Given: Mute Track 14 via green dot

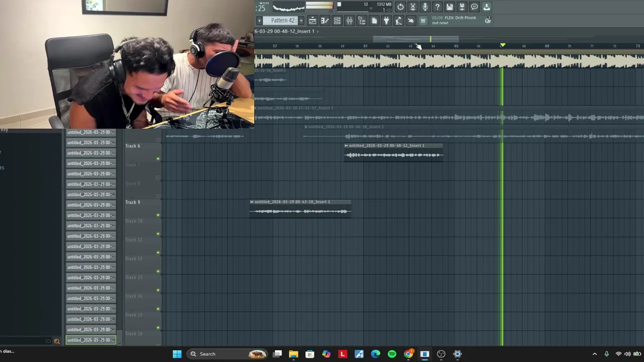Looking at the screenshot, I should click(x=158, y=309).
